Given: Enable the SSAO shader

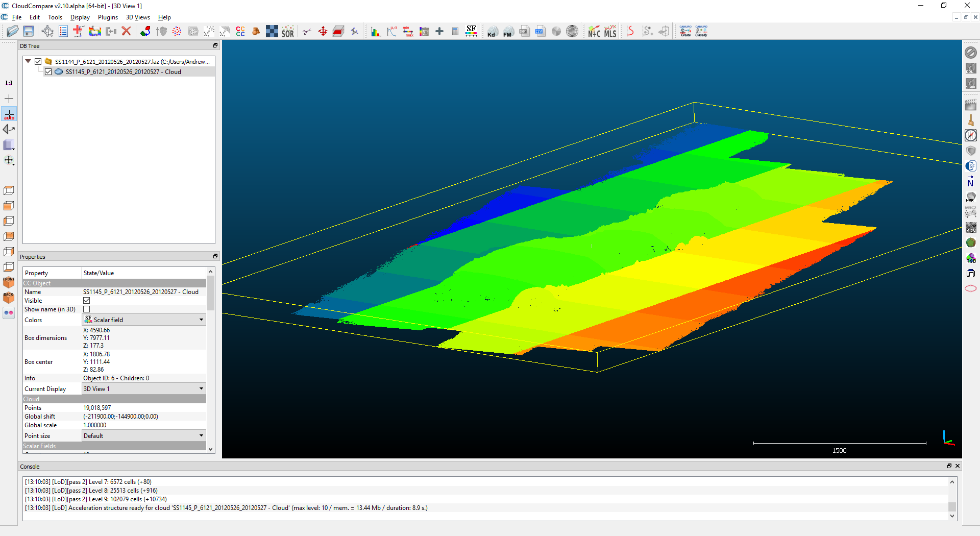Looking at the screenshot, I should click(971, 83).
